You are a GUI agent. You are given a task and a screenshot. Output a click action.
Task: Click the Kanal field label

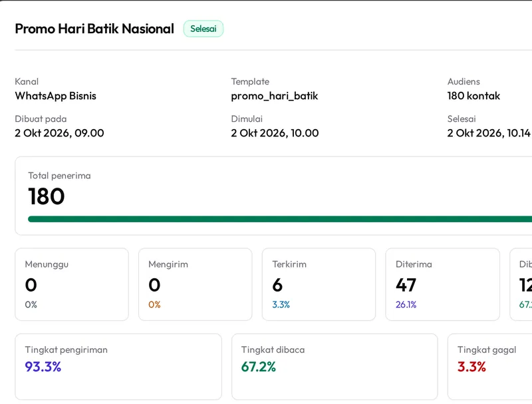(27, 81)
